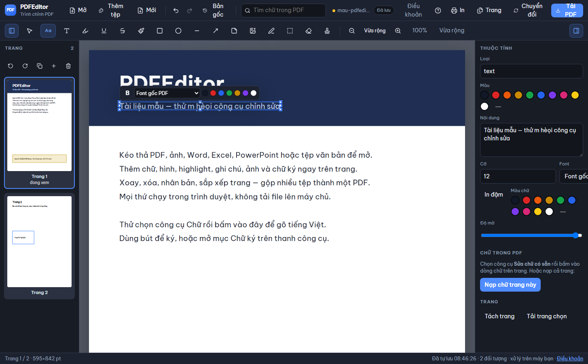Rotate page counterclockwise in Trang panel
Viewport: 588px width, 364px height.
pyautogui.click(x=11, y=66)
